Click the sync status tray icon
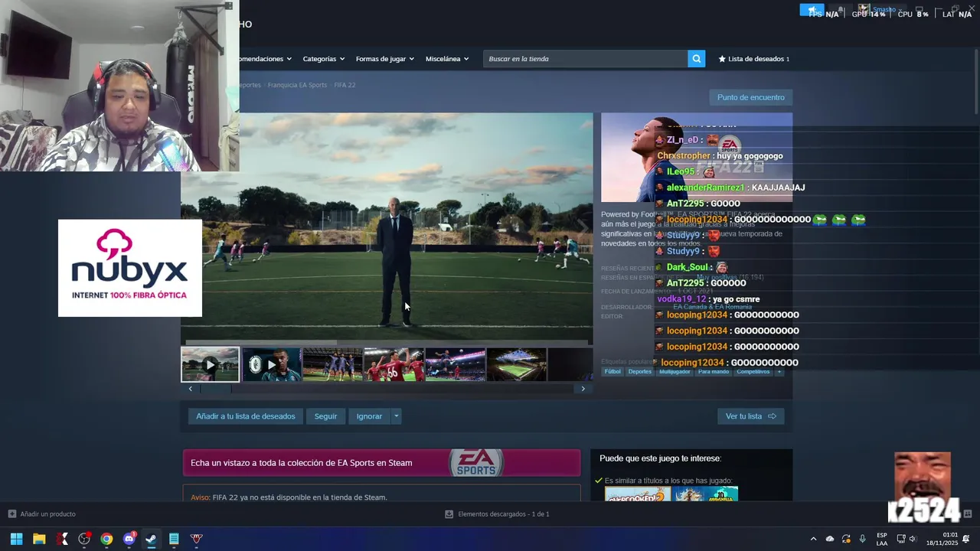Image resolution: width=980 pixels, height=551 pixels. pyautogui.click(x=846, y=539)
